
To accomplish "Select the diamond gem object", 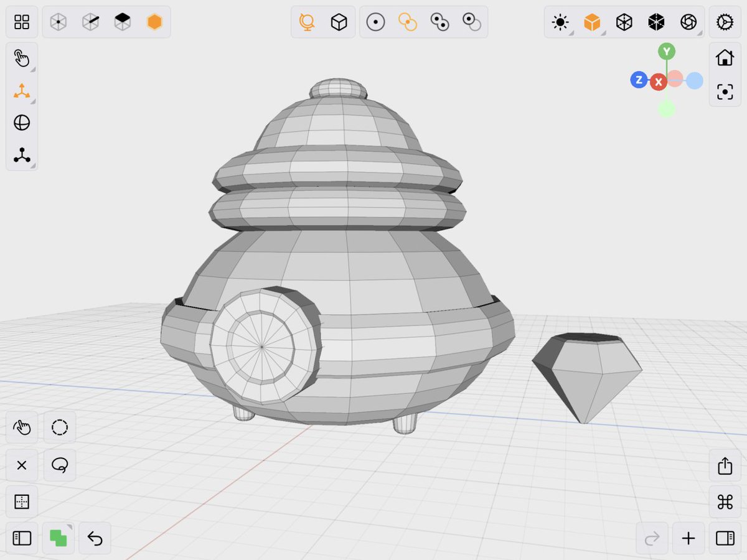I will (x=587, y=378).
